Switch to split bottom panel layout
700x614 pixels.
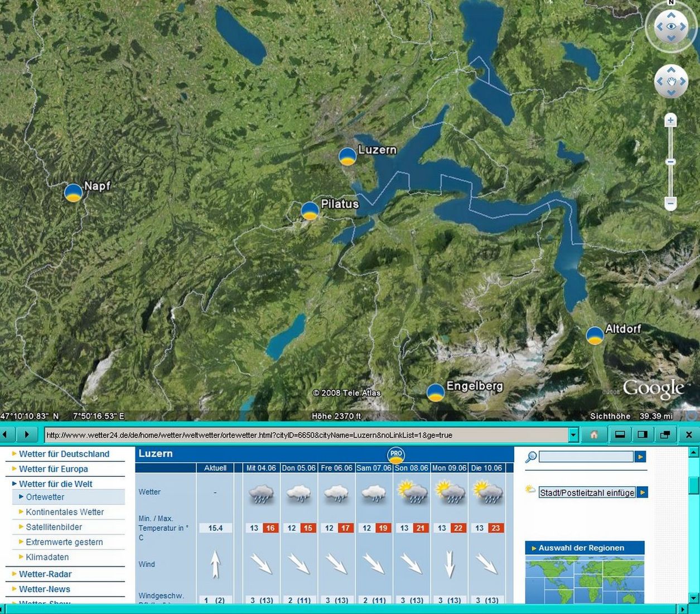620,435
